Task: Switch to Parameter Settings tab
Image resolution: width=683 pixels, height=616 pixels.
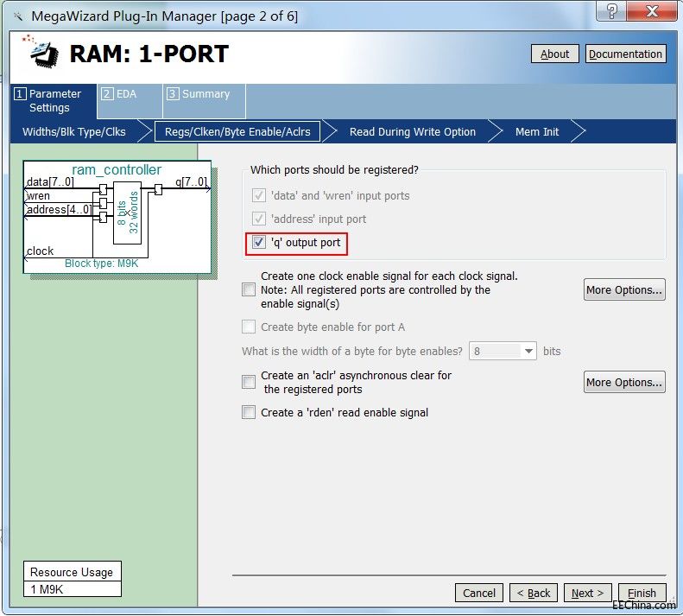Action: click(x=54, y=101)
